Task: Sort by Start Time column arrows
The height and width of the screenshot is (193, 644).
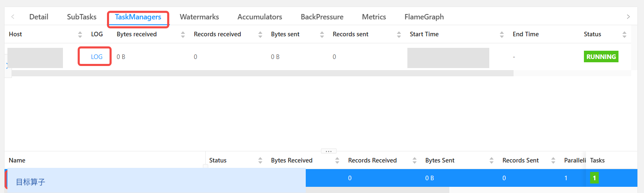Action: pyautogui.click(x=502, y=35)
